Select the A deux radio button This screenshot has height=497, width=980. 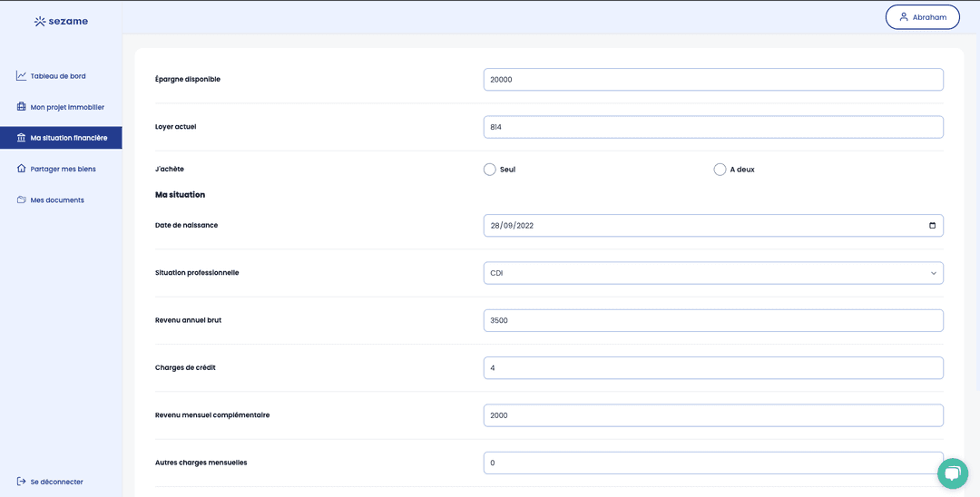tap(720, 170)
